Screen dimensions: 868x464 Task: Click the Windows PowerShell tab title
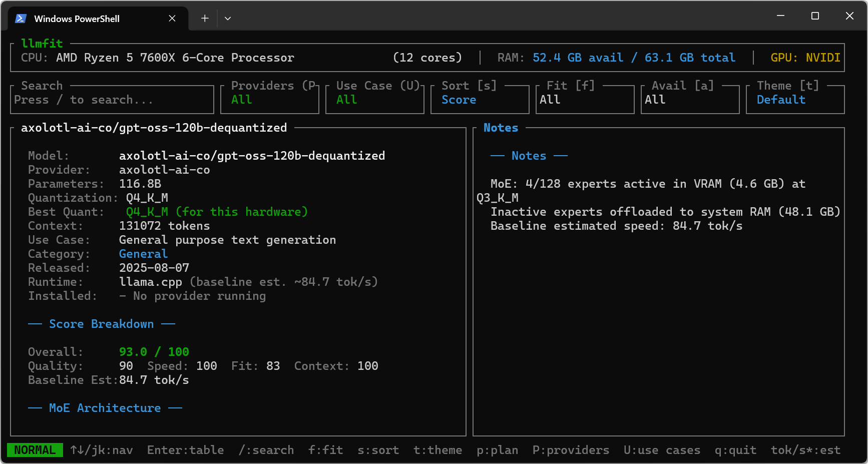77,19
